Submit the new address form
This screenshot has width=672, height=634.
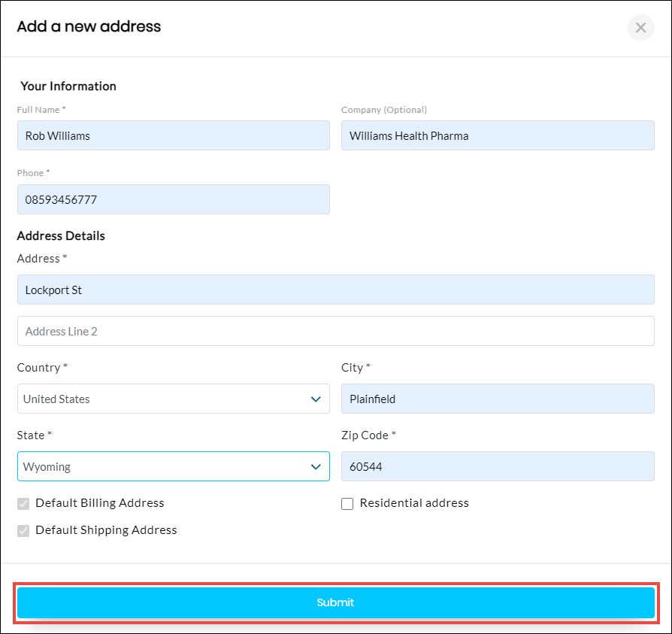[335, 602]
